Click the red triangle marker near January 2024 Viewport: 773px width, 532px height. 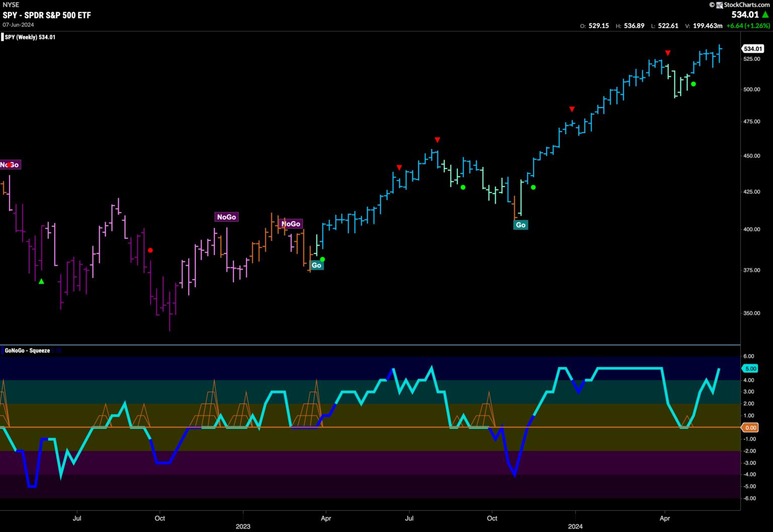pyautogui.click(x=572, y=109)
